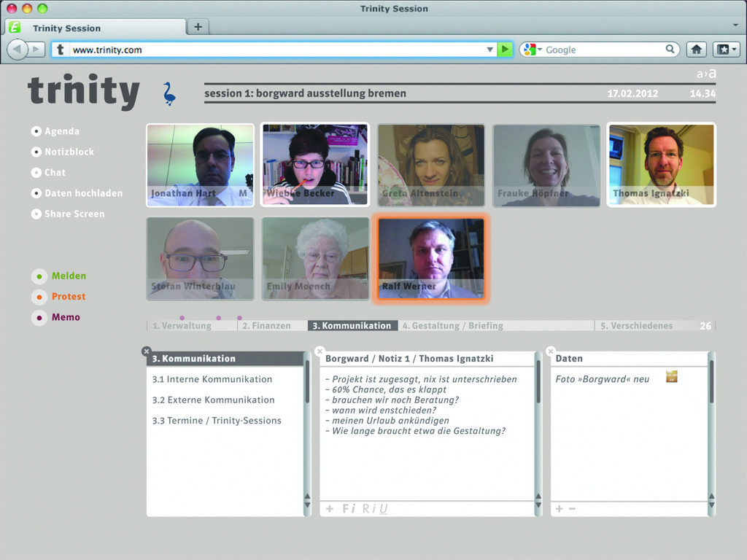
Task: Click the underline U icon in note toolbar
Action: (384, 509)
